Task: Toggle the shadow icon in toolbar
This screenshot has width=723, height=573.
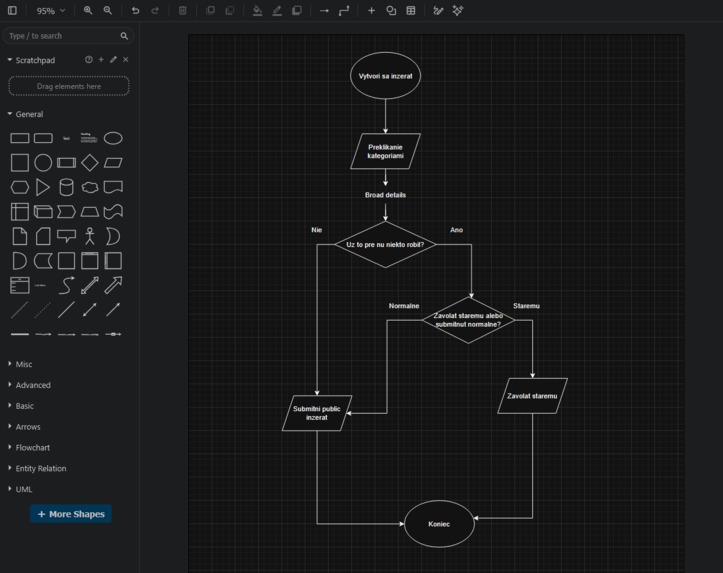Action: pyautogui.click(x=296, y=10)
